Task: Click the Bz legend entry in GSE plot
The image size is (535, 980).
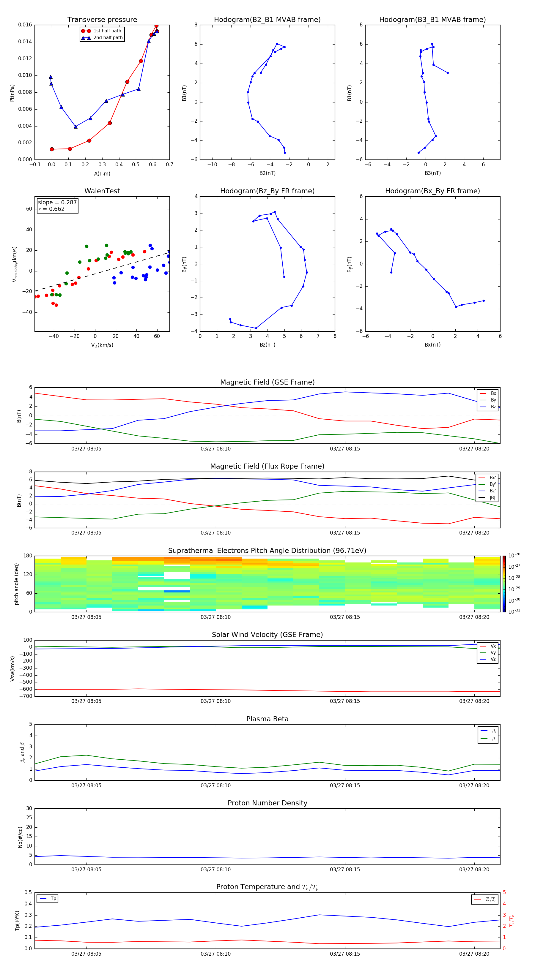Action: coord(488,407)
